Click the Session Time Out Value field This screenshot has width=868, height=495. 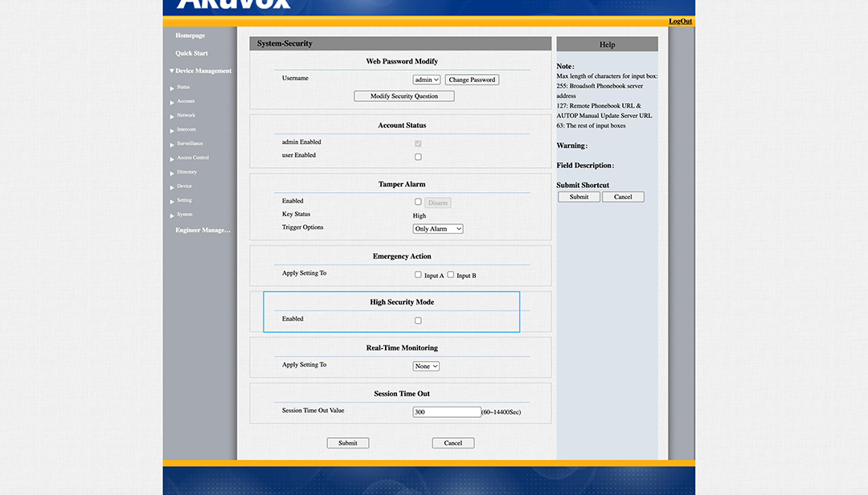(446, 412)
